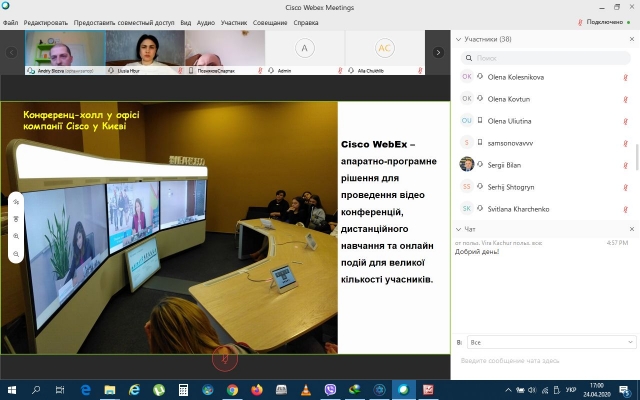Select Liusia's video thumbnail
This screenshot has width=640, height=400.
tap(145, 52)
